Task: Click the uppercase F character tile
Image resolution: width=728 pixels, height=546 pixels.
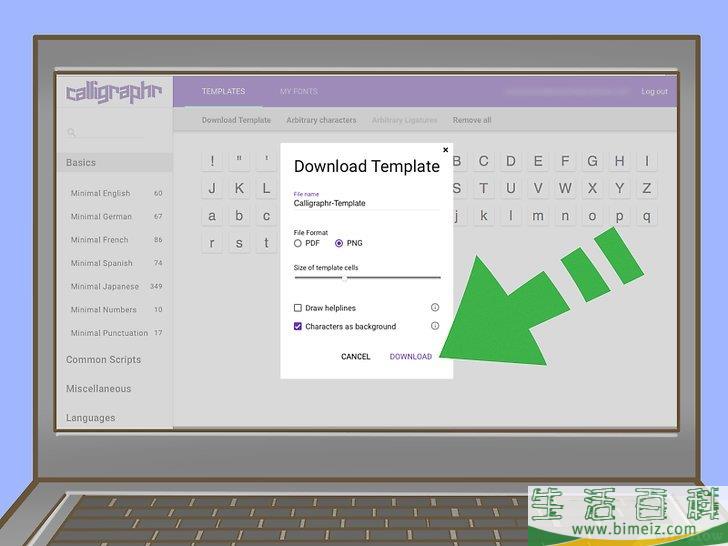Action: (x=565, y=161)
